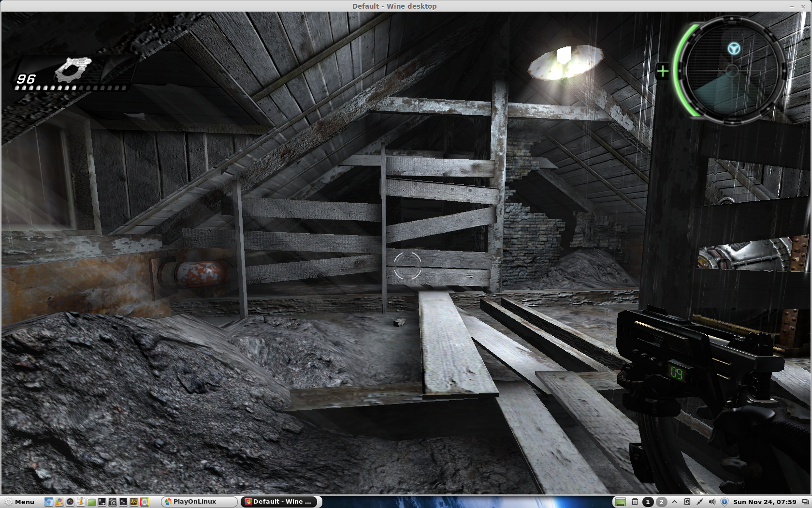Minimize the Wine desktop window
812x508 pixels.
[792, 6]
